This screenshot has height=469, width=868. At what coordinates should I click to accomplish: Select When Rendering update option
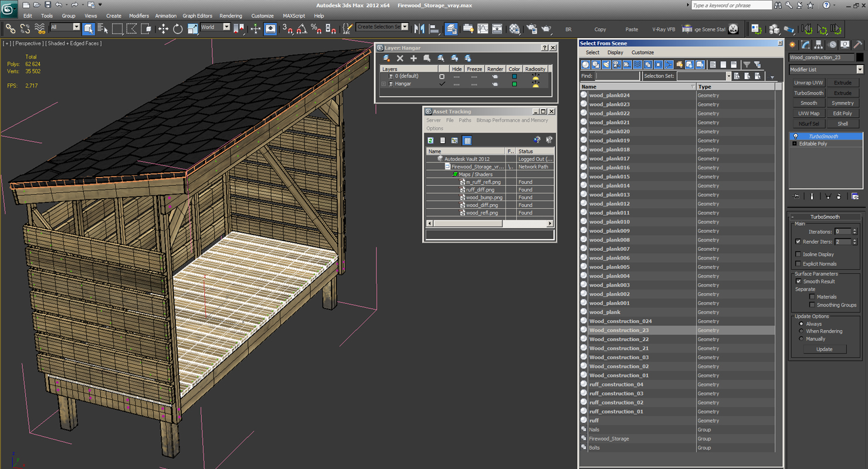click(x=801, y=331)
